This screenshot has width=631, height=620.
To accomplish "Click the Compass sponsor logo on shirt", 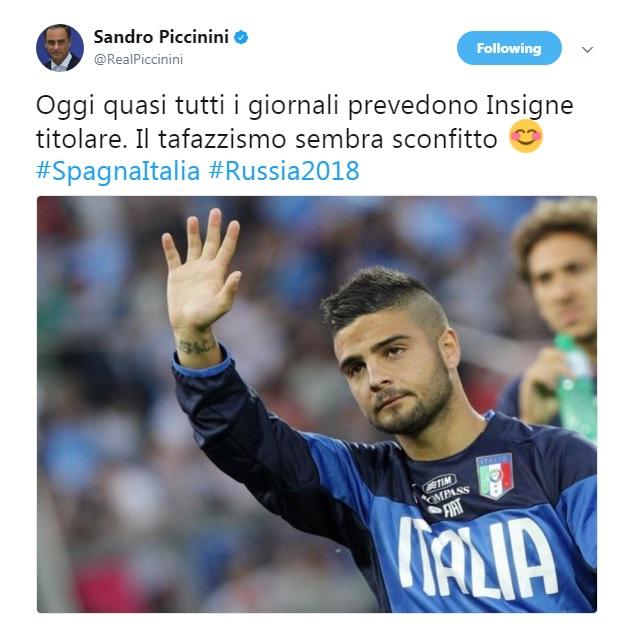I will coord(443,496).
